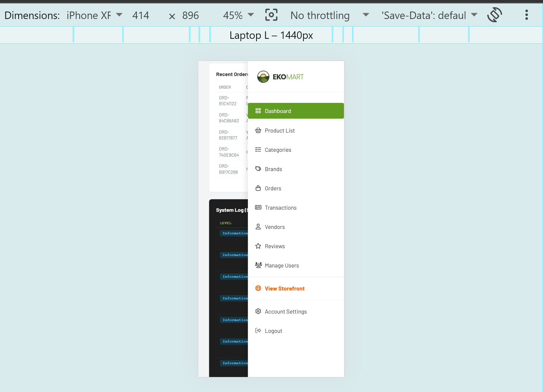Click the Logout link

pos(296,331)
